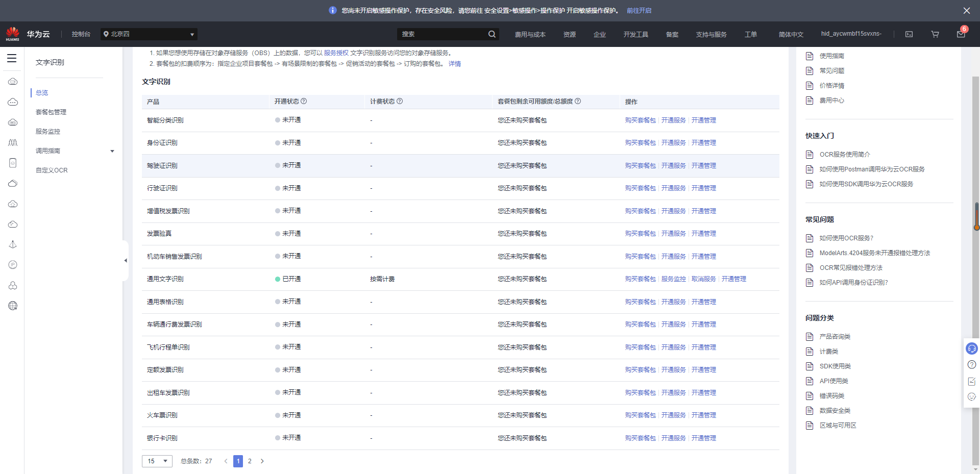Click the info icon in the banner

(333, 10)
